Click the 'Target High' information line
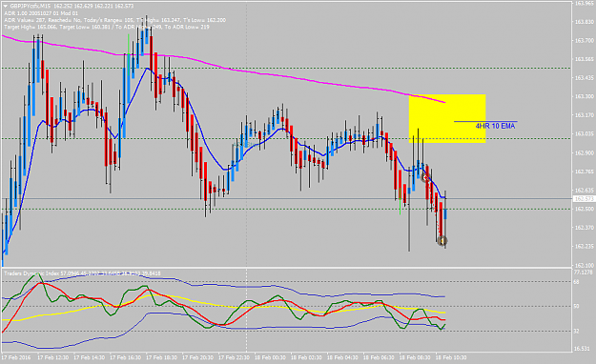This screenshot has height=364, width=596. (x=107, y=27)
